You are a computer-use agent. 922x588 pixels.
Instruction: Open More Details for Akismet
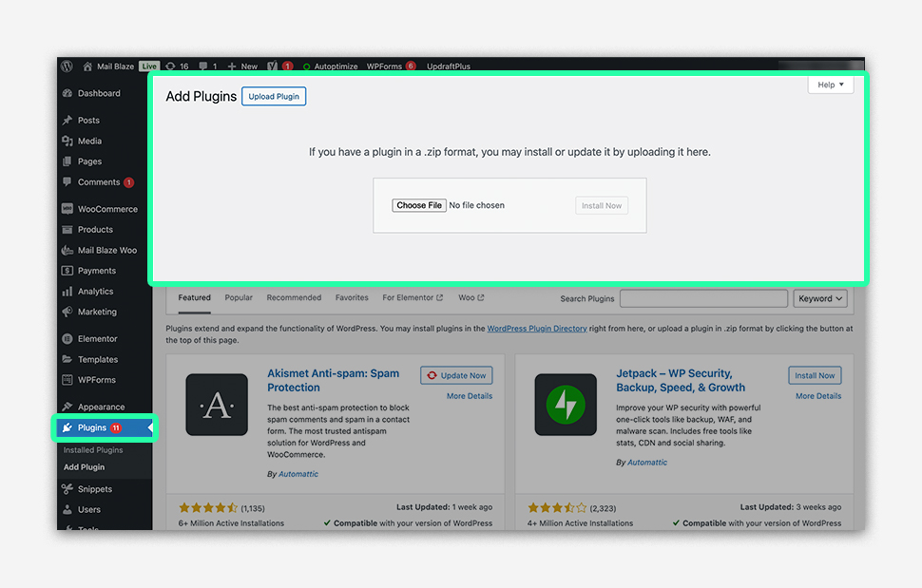click(470, 396)
